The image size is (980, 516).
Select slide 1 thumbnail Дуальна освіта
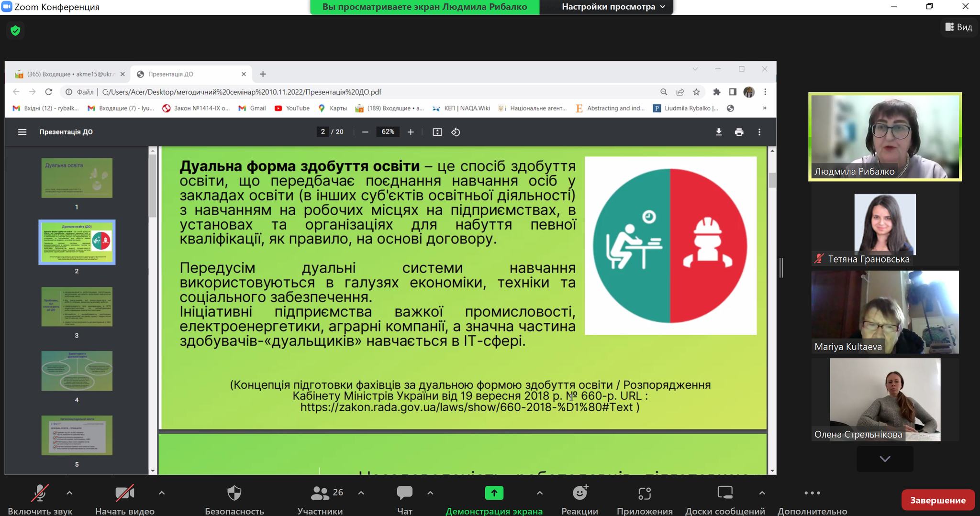(x=77, y=178)
